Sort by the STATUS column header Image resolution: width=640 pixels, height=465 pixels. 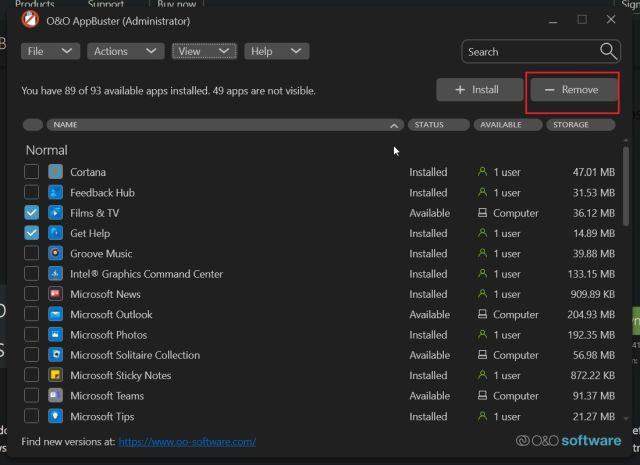[439, 125]
